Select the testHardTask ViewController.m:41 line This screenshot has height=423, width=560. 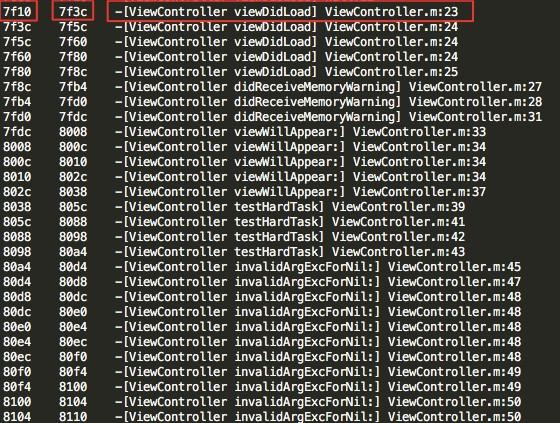290,222
